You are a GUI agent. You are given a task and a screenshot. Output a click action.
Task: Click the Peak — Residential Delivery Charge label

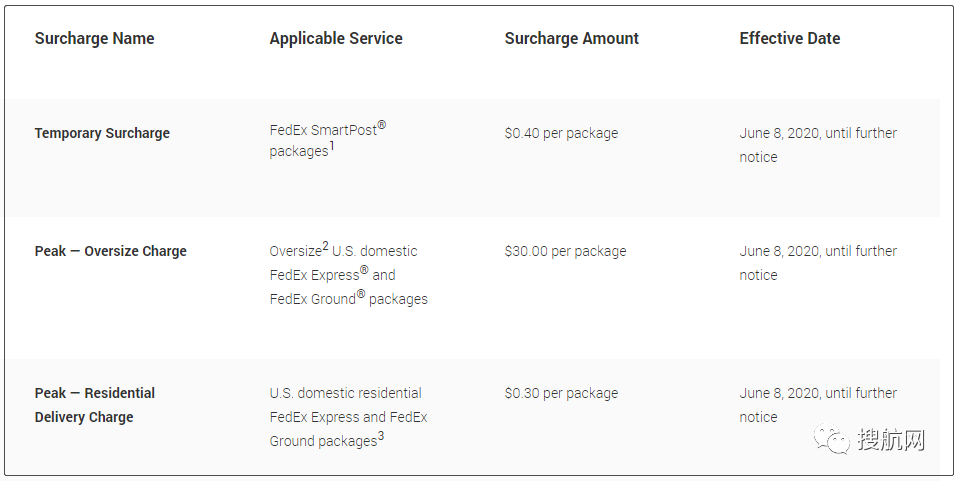pyautogui.click(x=94, y=405)
